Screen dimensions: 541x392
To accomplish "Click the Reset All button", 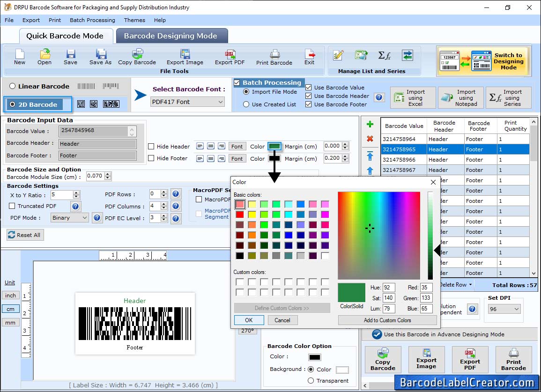I will click(x=25, y=235).
